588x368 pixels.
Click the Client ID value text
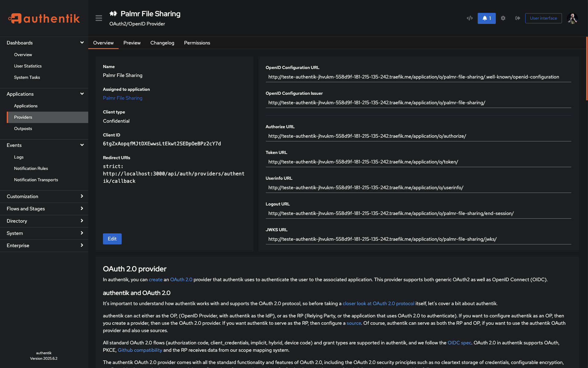point(162,144)
